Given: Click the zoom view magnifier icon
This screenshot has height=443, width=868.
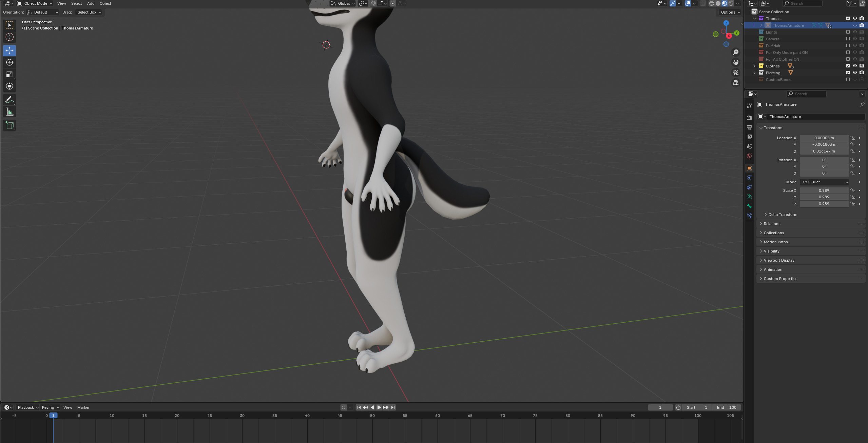Looking at the screenshot, I should point(735,52).
